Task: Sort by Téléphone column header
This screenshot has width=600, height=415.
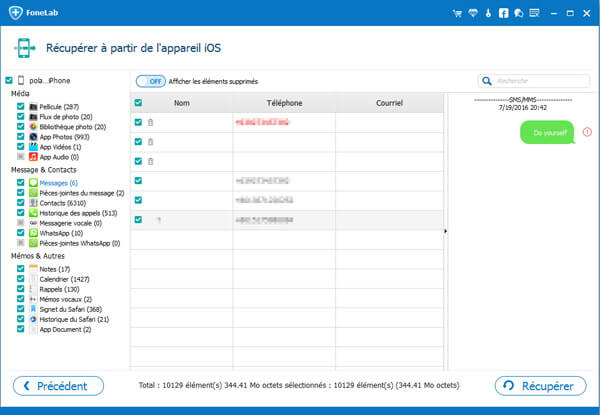Action: pyautogui.click(x=284, y=103)
